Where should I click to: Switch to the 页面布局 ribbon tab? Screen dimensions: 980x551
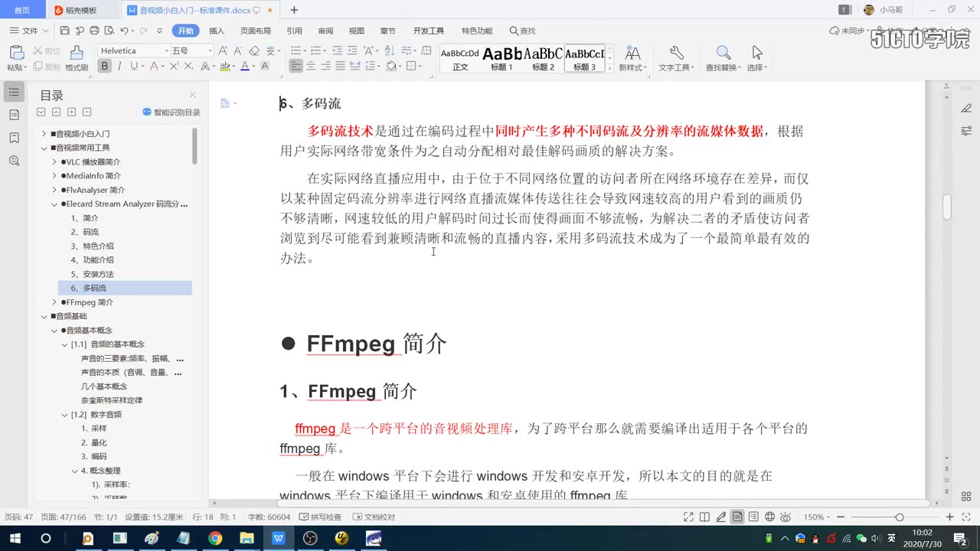pyautogui.click(x=256, y=31)
